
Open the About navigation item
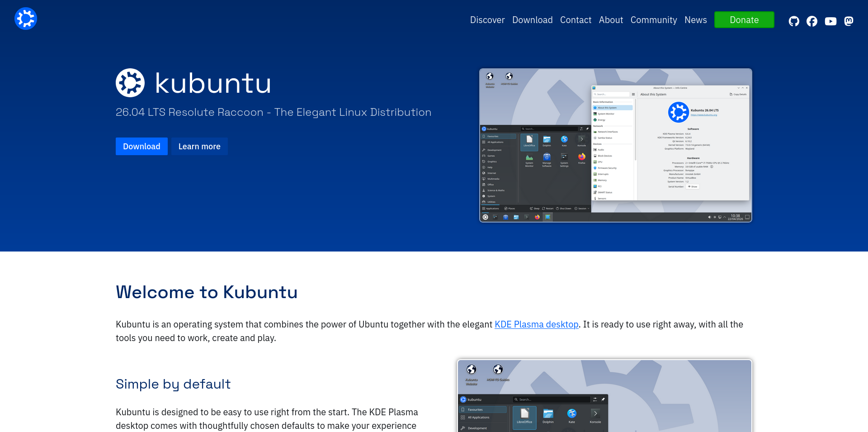pyautogui.click(x=611, y=20)
